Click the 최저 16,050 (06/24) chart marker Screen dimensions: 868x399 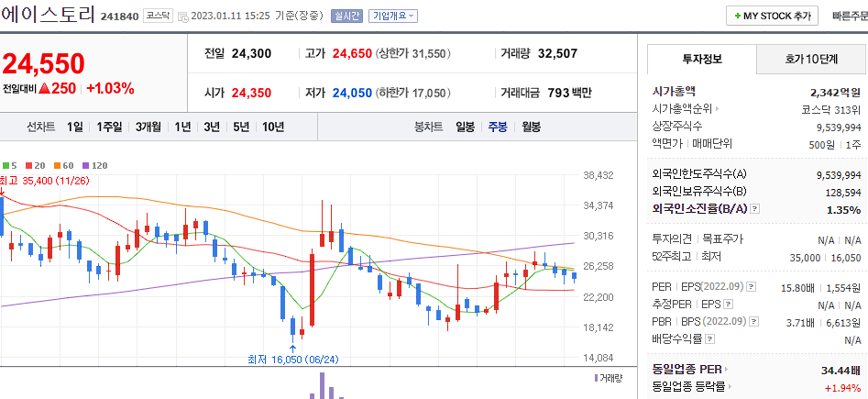292,360
